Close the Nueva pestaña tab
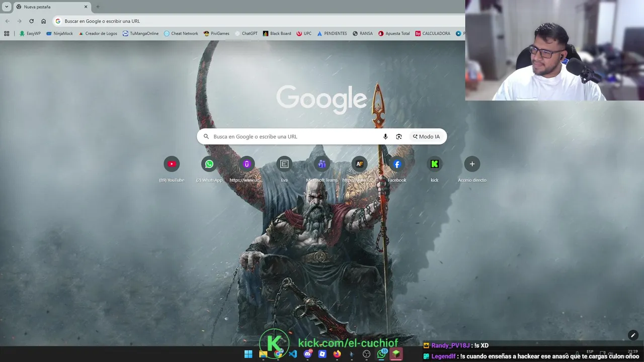This screenshot has width=644, height=362. pyautogui.click(x=86, y=7)
